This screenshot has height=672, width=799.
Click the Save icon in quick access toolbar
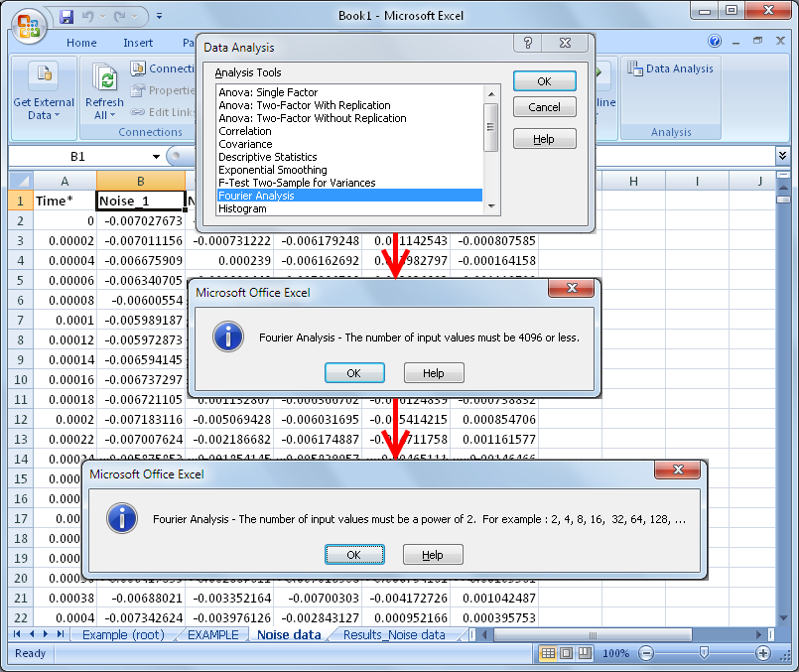coord(67,17)
